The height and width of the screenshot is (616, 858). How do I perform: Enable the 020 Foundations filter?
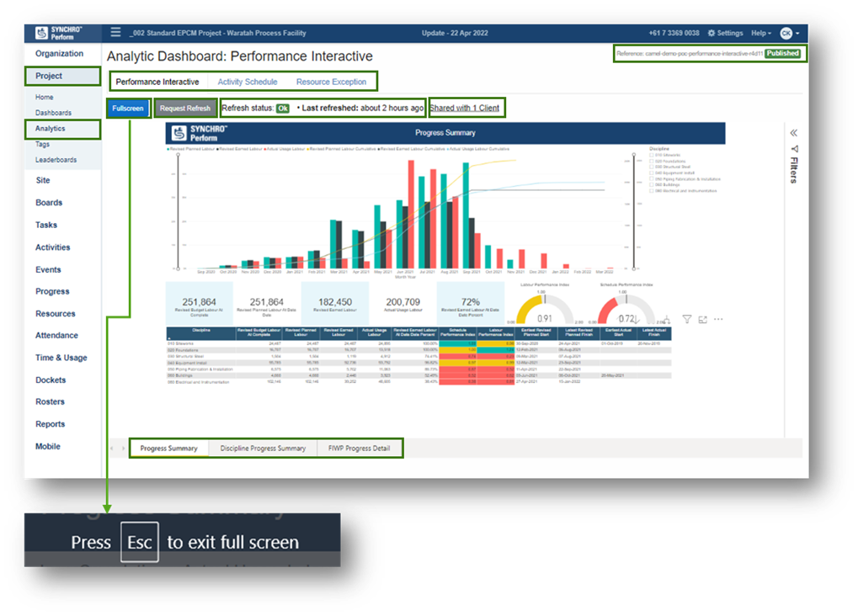click(x=652, y=162)
